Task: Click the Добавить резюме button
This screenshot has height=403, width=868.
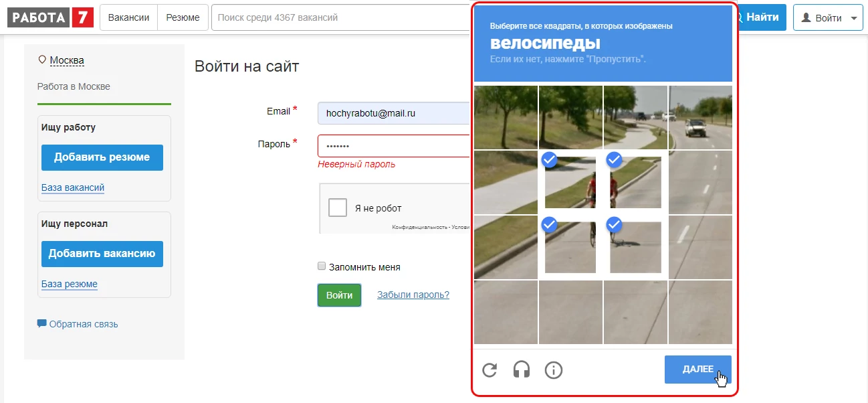Action: [x=102, y=157]
